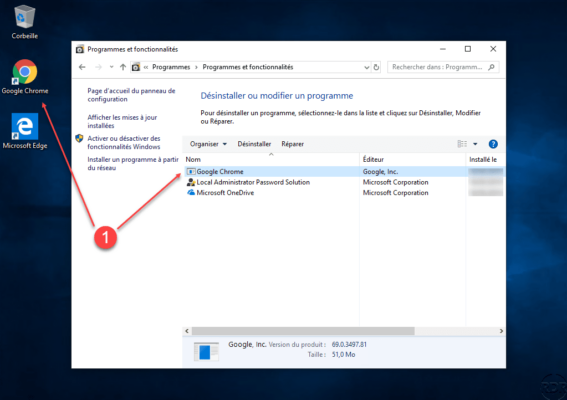Image resolution: width=567 pixels, height=400 pixels.
Task: Open Activer ou désactiver des fonctionnalités Windows
Action: [x=124, y=142]
